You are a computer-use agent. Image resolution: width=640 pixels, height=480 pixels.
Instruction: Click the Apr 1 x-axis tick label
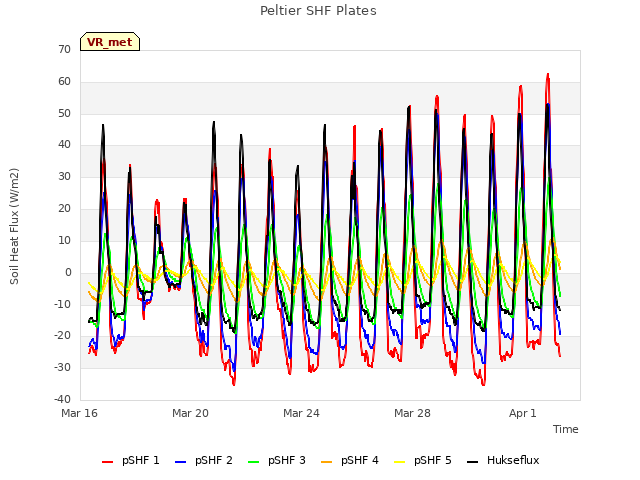(523, 413)
